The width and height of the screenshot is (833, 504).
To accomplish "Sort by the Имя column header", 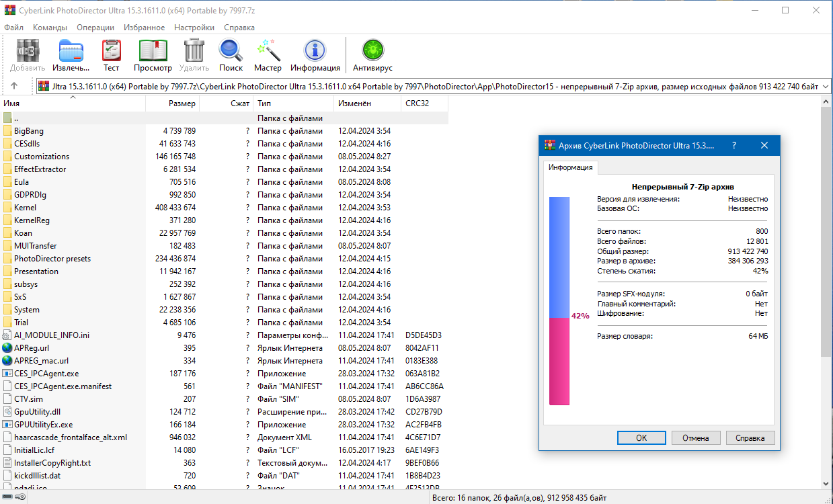I will pos(73,103).
